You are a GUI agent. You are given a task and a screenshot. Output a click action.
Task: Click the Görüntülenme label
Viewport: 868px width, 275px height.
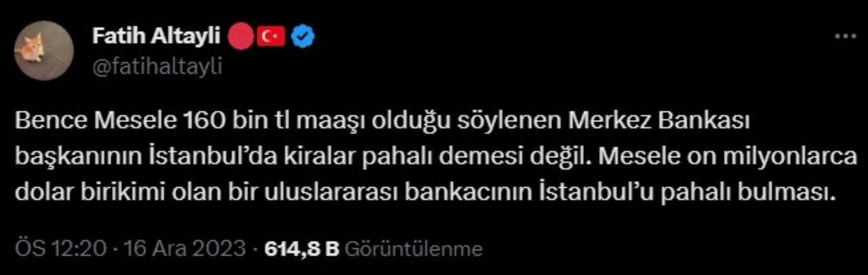[414, 249]
